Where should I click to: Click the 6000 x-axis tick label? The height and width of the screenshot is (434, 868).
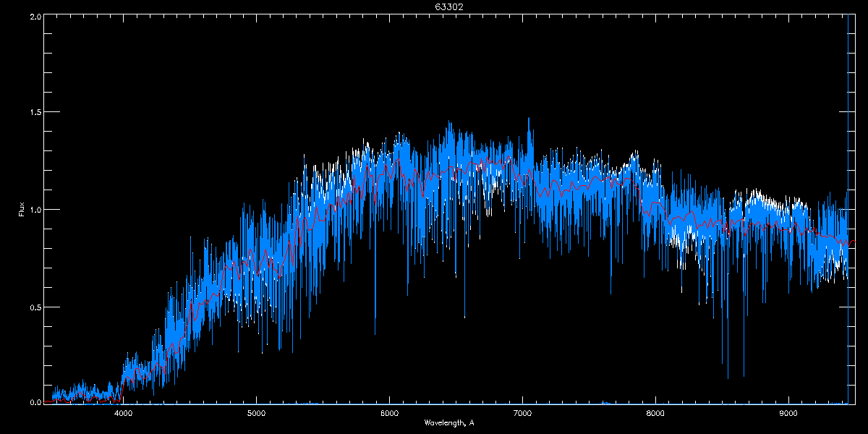click(x=390, y=414)
